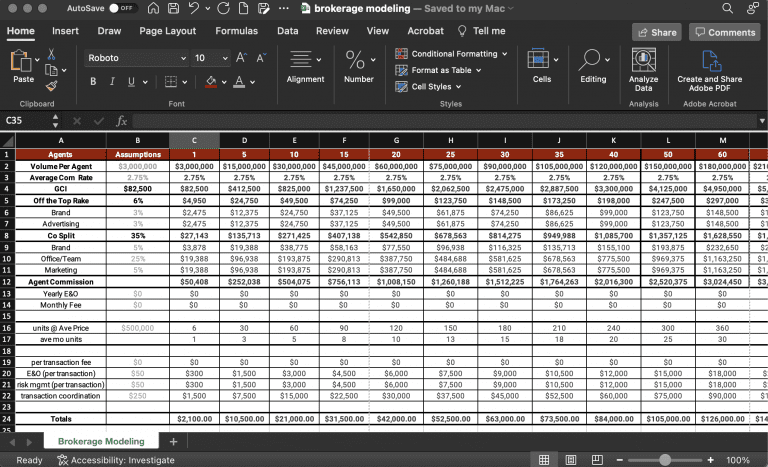Click the Select All corner triangle
Image resolution: width=768 pixels, height=467 pixels.
point(7,142)
